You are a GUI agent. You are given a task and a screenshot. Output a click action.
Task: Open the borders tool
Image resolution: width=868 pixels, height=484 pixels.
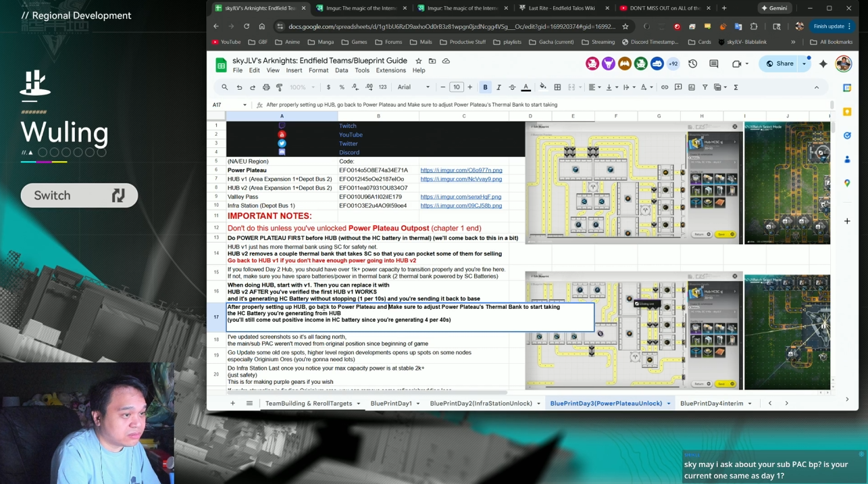point(557,87)
